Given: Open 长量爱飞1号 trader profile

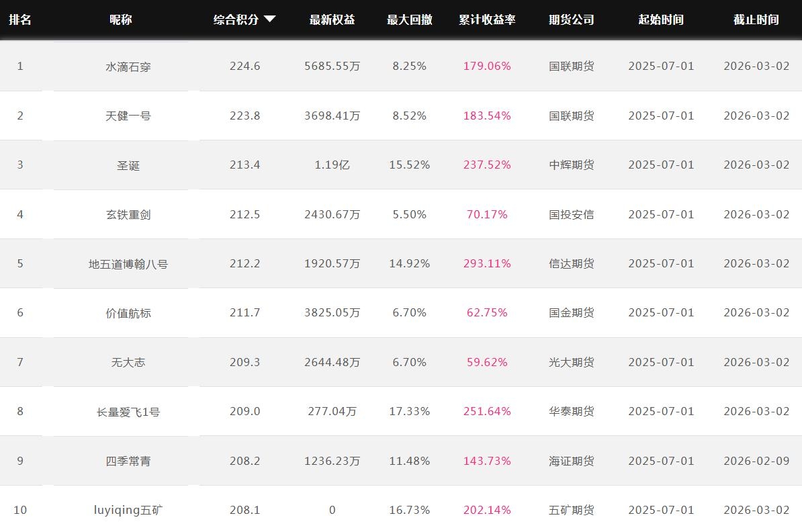Looking at the screenshot, I should (x=128, y=412).
